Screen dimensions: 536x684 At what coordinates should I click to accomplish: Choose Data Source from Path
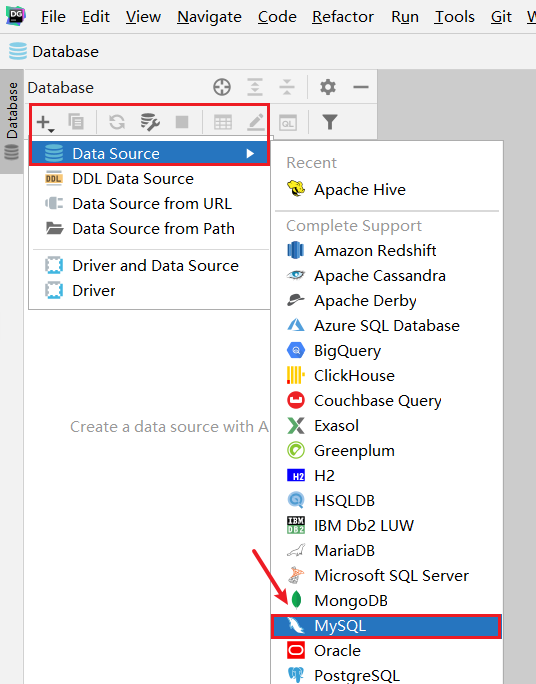150,229
